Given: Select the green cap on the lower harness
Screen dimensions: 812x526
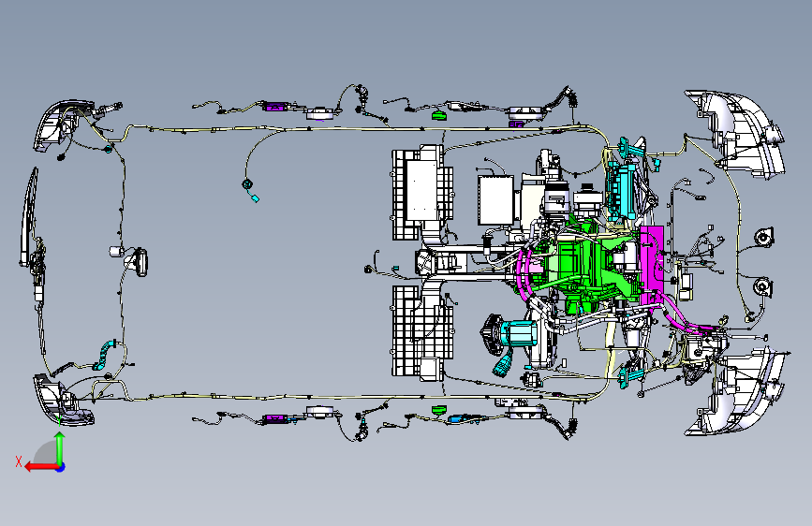Looking at the screenshot, I should [x=438, y=410].
